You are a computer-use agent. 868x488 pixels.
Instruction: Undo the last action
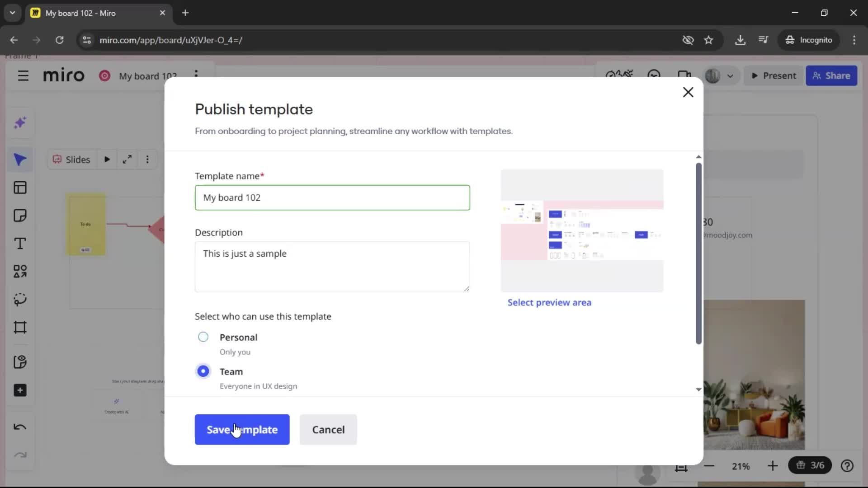coord(20,427)
